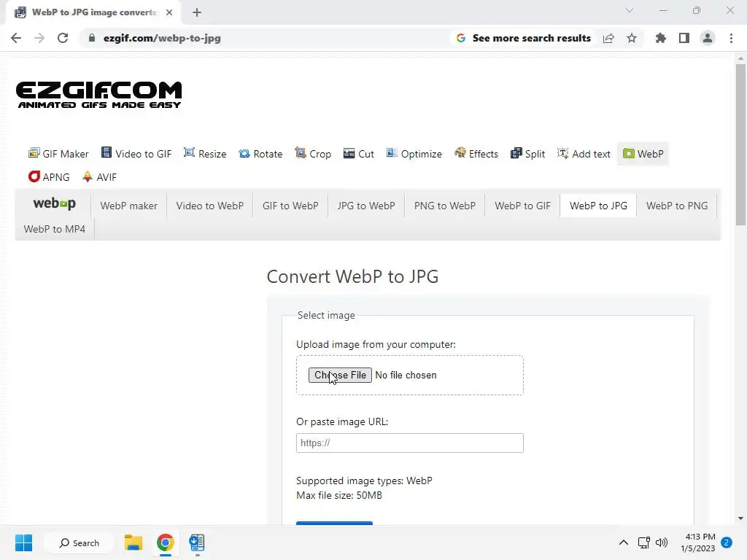The width and height of the screenshot is (747, 560).
Task: Share this page via share icon
Action: (x=608, y=38)
